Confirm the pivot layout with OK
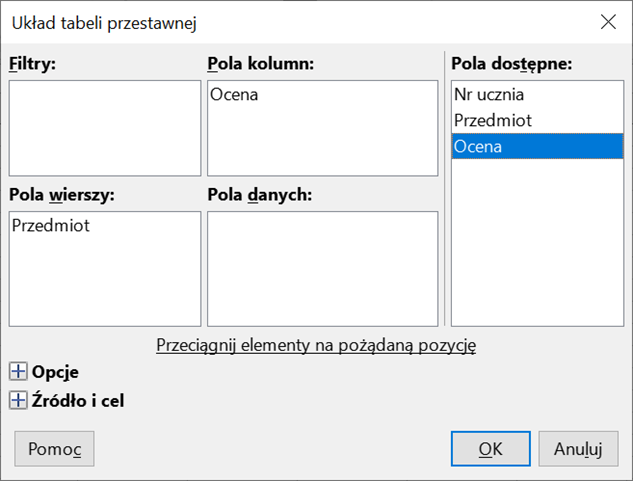Viewport: 633px width, 481px height. coord(490,448)
